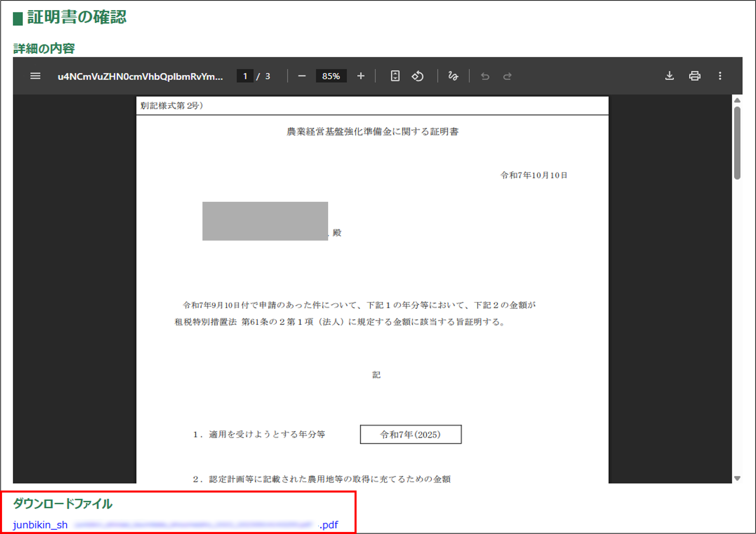Click the fit to page icon

click(x=395, y=76)
